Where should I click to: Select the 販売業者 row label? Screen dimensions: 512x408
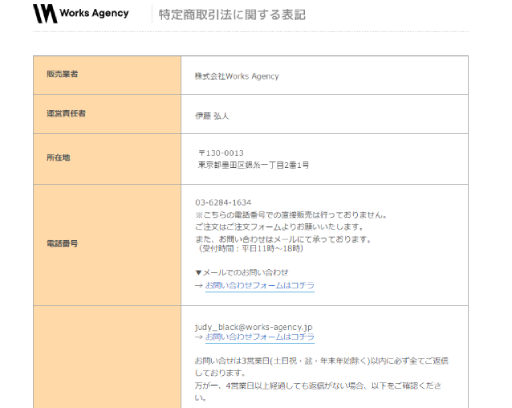(62, 74)
